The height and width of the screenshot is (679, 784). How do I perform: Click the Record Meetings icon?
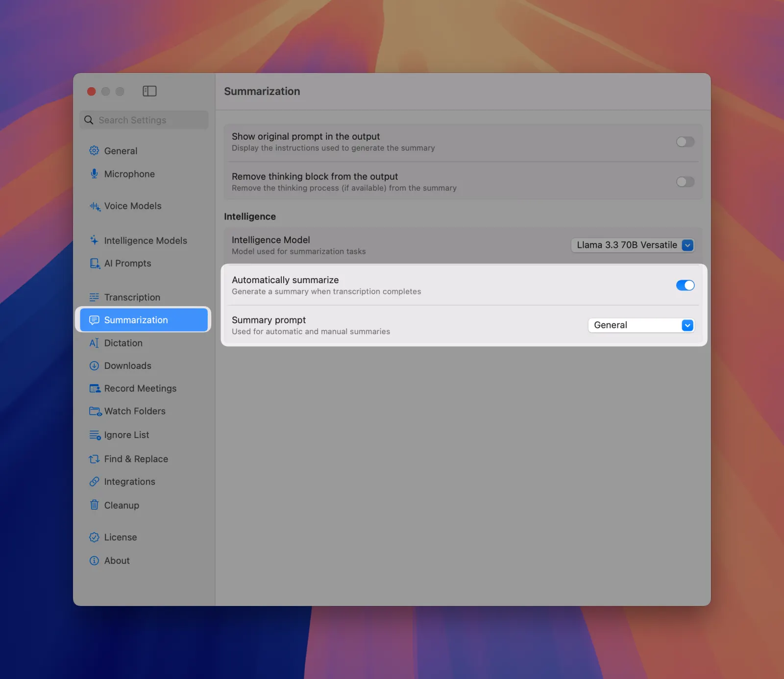pos(95,388)
